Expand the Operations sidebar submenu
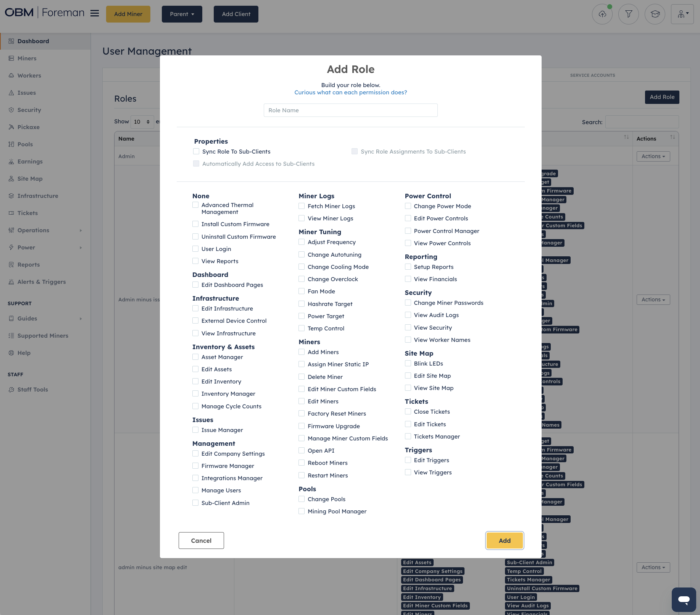700x615 pixels. [x=81, y=230]
